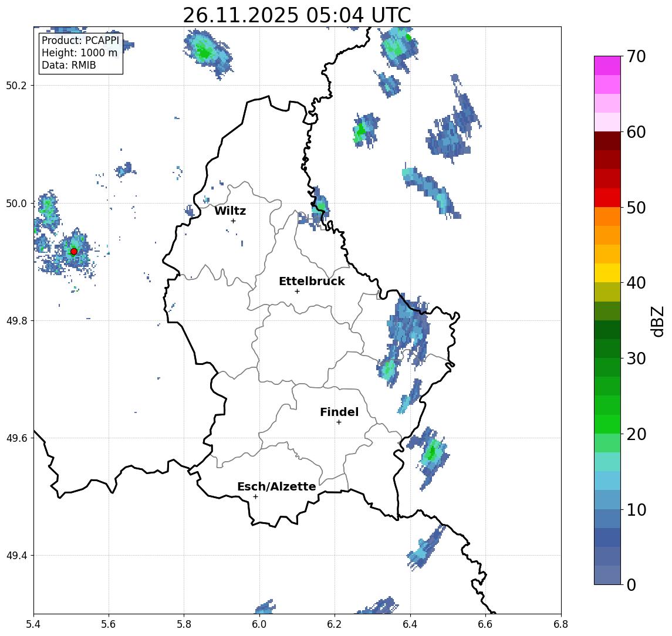Click the 6.6 longitude tick label
Screen dimensions: 672x636
(x=485, y=624)
